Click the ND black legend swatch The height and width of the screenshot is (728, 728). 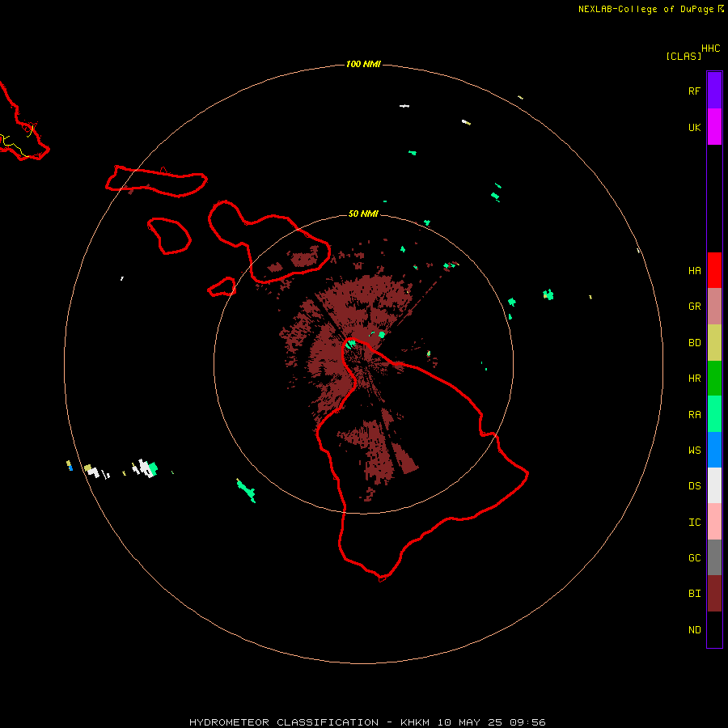coord(714,629)
